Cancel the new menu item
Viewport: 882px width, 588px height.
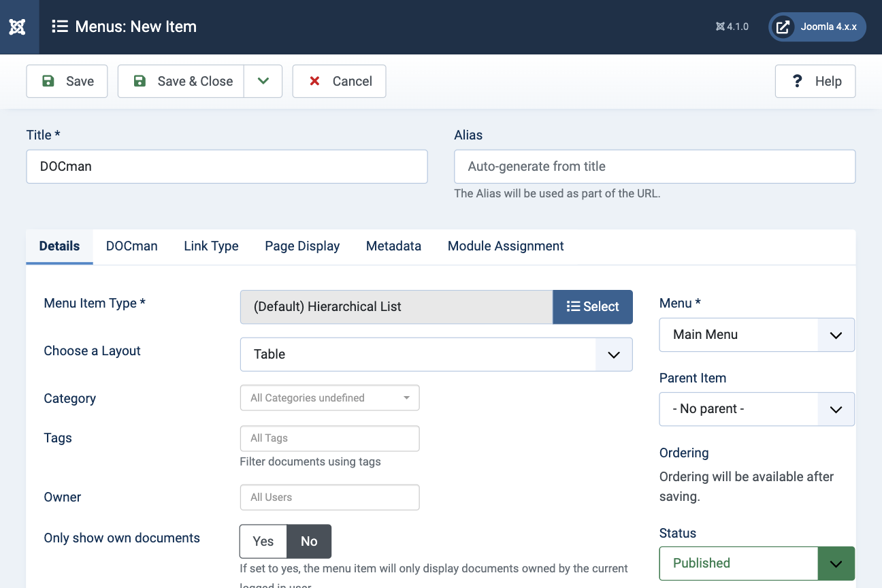pos(339,81)
